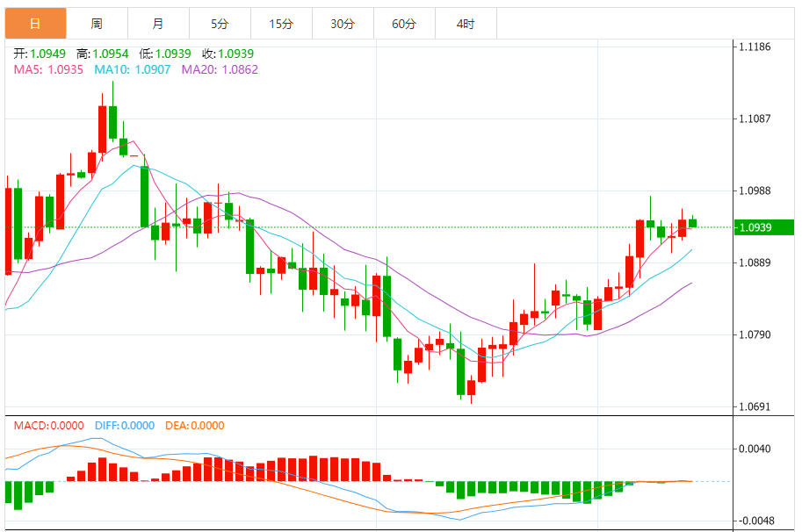Open the 15分 timeframe tab
The image size is (802, 532).
coord(281,24)
